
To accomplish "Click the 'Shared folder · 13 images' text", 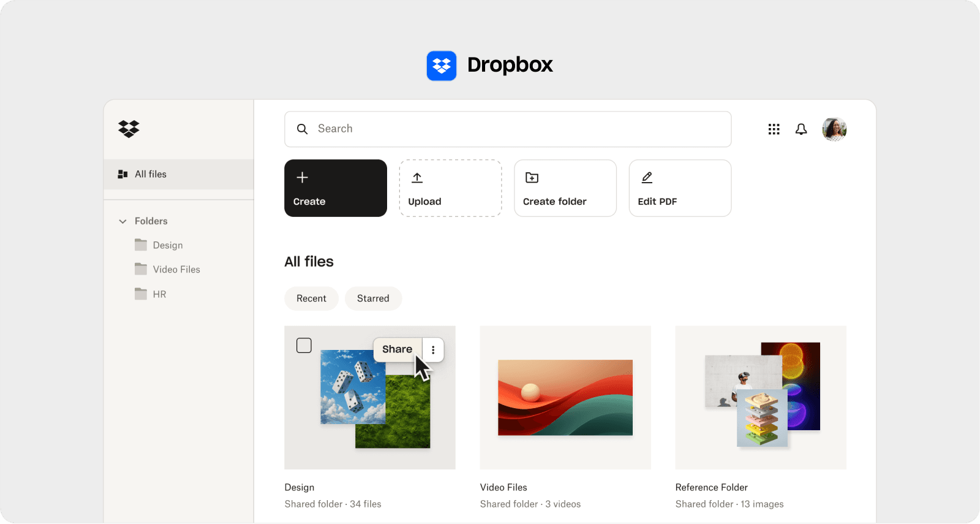I will 729,504.
